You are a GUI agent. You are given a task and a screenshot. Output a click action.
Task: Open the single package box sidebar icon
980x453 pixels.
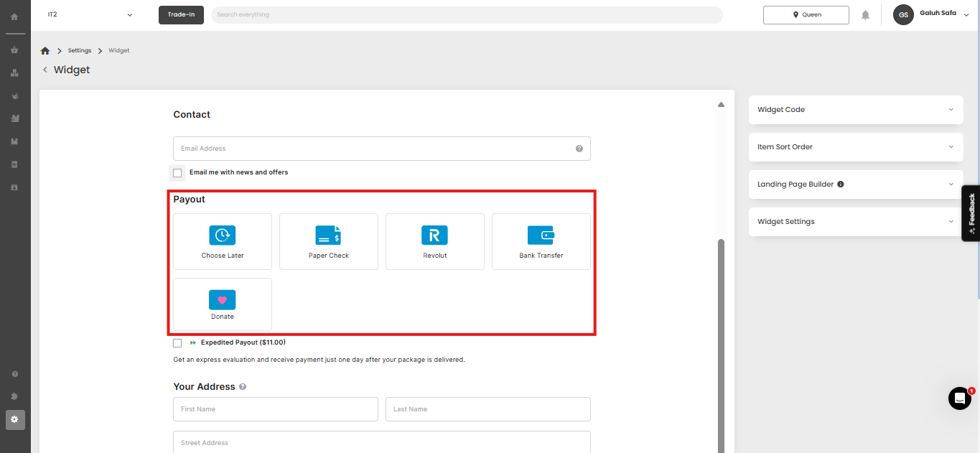pos(14,141)
